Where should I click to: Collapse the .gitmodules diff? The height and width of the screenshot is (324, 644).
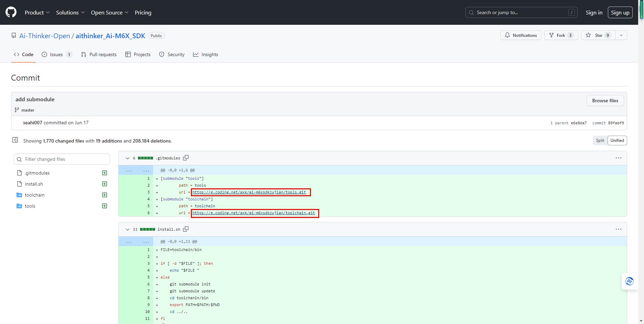(128, 158)
